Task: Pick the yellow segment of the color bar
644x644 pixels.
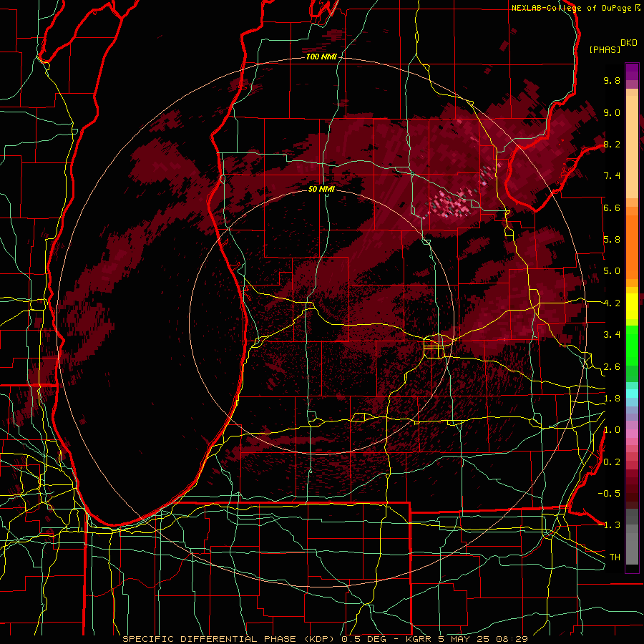Action: (x=632, y=306)
